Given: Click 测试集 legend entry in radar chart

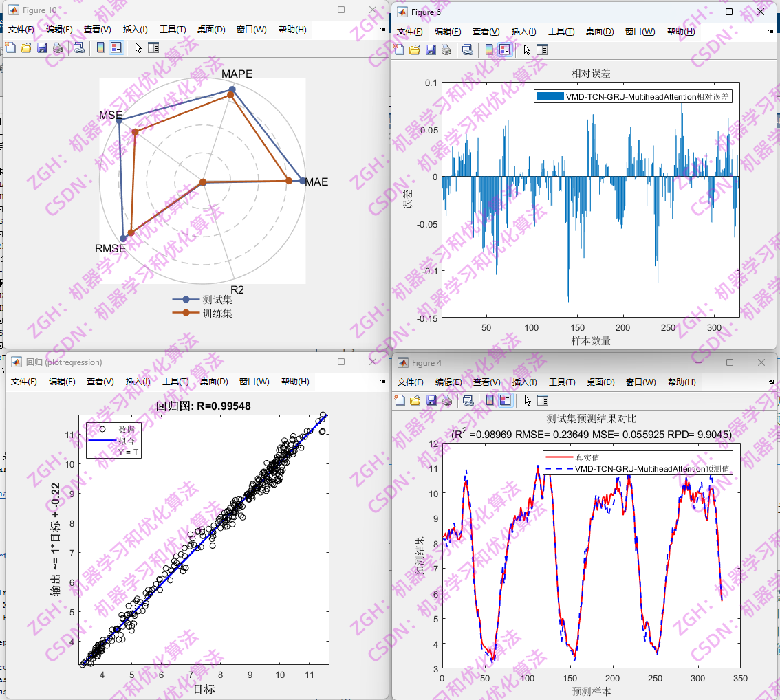Looking at the screenshot, I should pos(202,299).
